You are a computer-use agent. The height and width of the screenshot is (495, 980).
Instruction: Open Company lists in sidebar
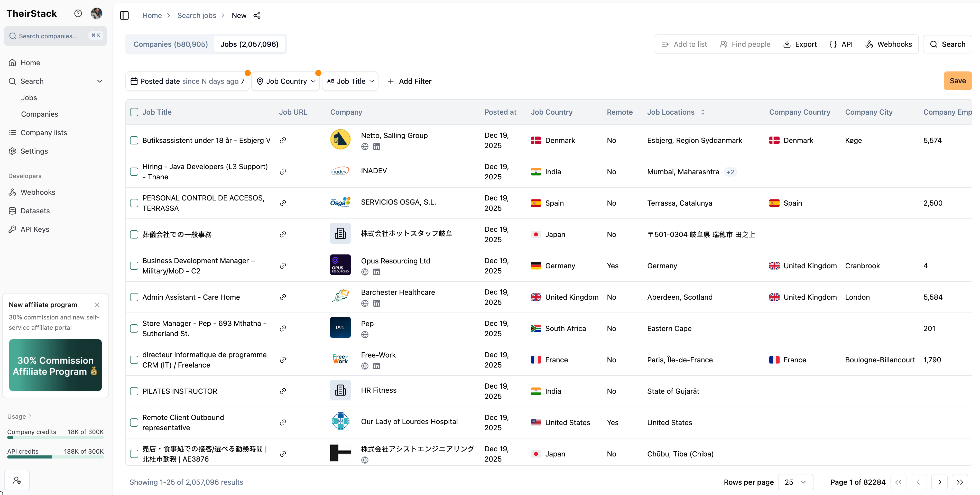[x=44, y=133]
